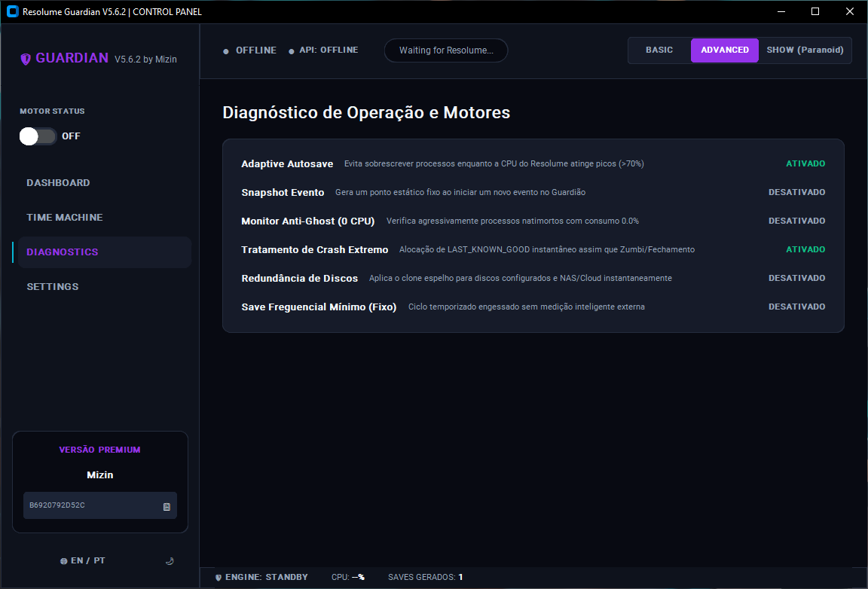This screenshot has height=589, width=868.
Task: Click the Guardian shield logo icon
Action: (x=26, y=59)
